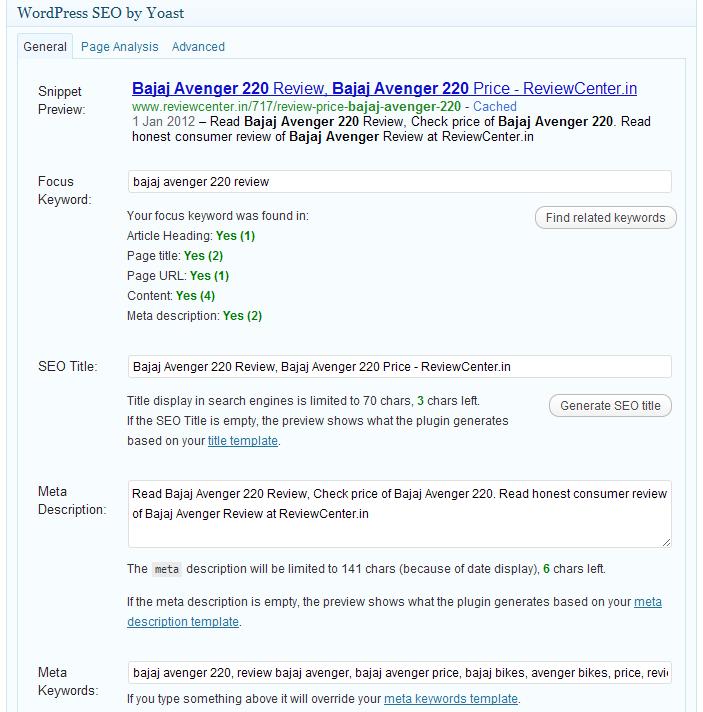703x712 pixels.
Task: Click the '6 chars left' description counter
Action: point(574,569)
